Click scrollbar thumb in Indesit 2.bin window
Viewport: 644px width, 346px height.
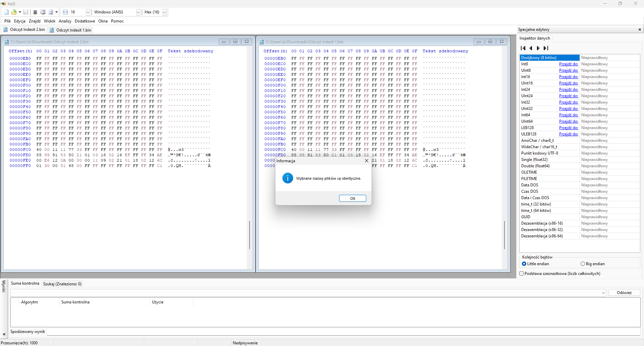pyautogui.click(x=250, y=235)
